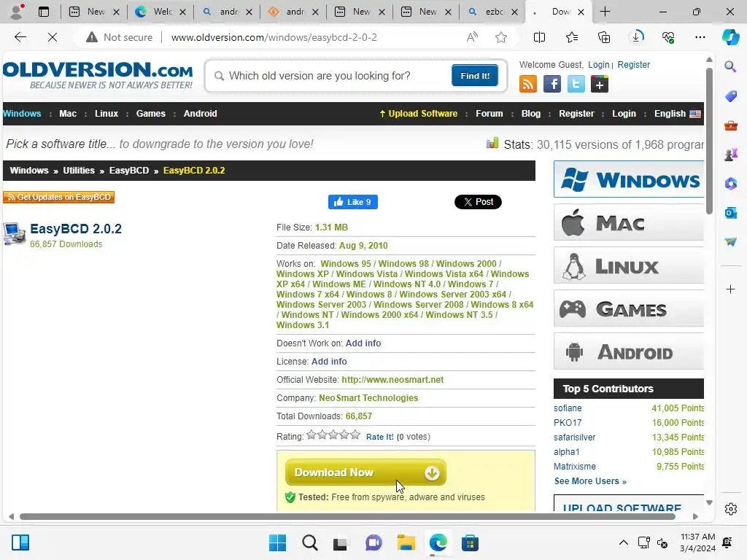Open the browser profile avatar icon
The image size is (747, 560).
(x=18, y=12)
